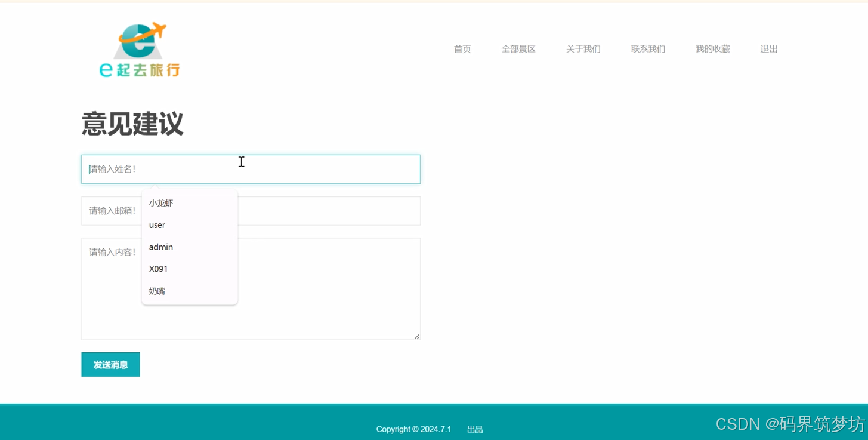Viewport: 868px width, 440px height.
Task: Choose X091 in the suggestion dropdown
Action: coord(190,269)
